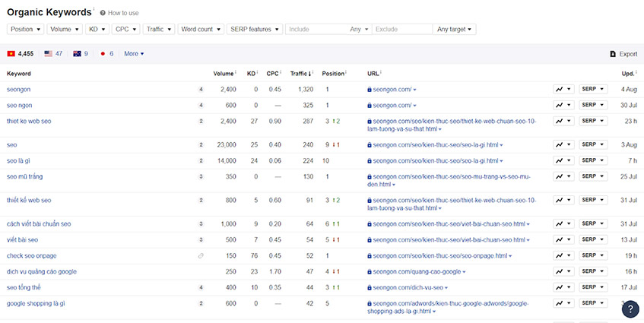Open keyword link seongon
The height and width of the screenshot is (323, 644).
[18, 89]
